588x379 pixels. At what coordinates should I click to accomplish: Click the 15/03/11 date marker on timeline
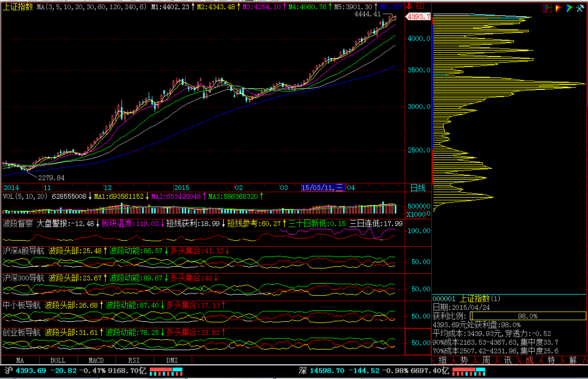coord(322,187)
